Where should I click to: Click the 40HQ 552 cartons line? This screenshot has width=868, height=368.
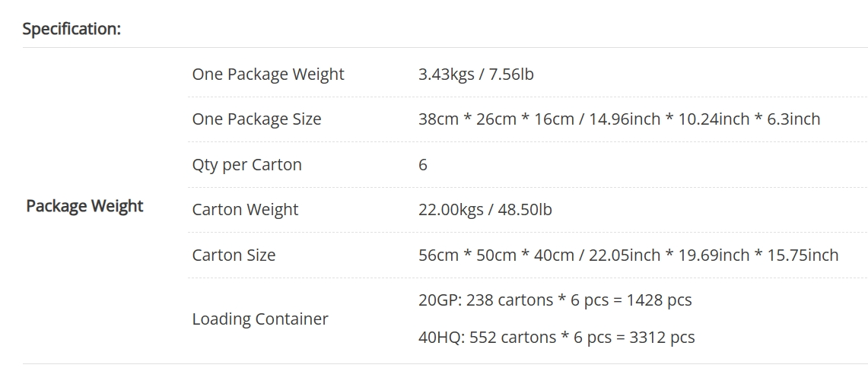556,337
